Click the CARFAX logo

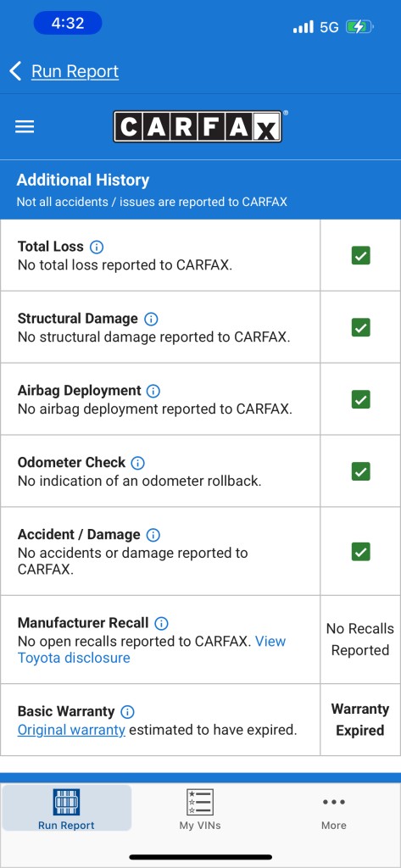[199, 127]
